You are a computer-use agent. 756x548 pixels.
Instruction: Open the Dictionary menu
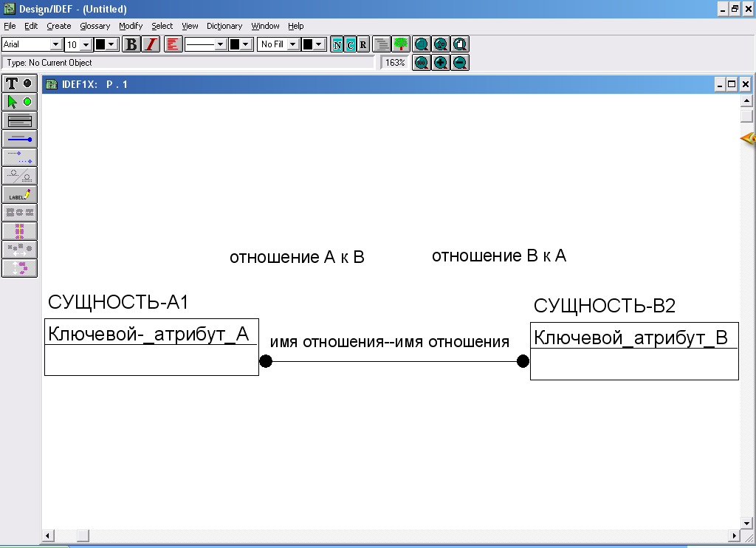pos(224,26)
